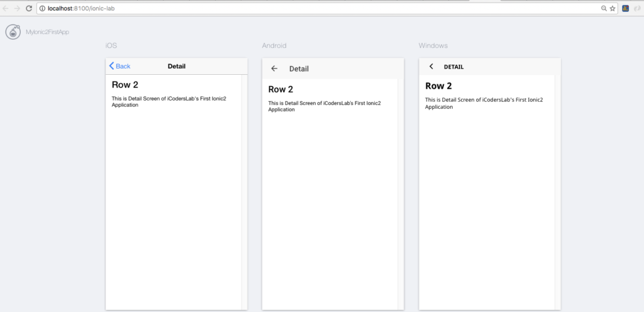Tap the Android back arrow icon
This screenshot has width=644, height=312.
(274, 69)
